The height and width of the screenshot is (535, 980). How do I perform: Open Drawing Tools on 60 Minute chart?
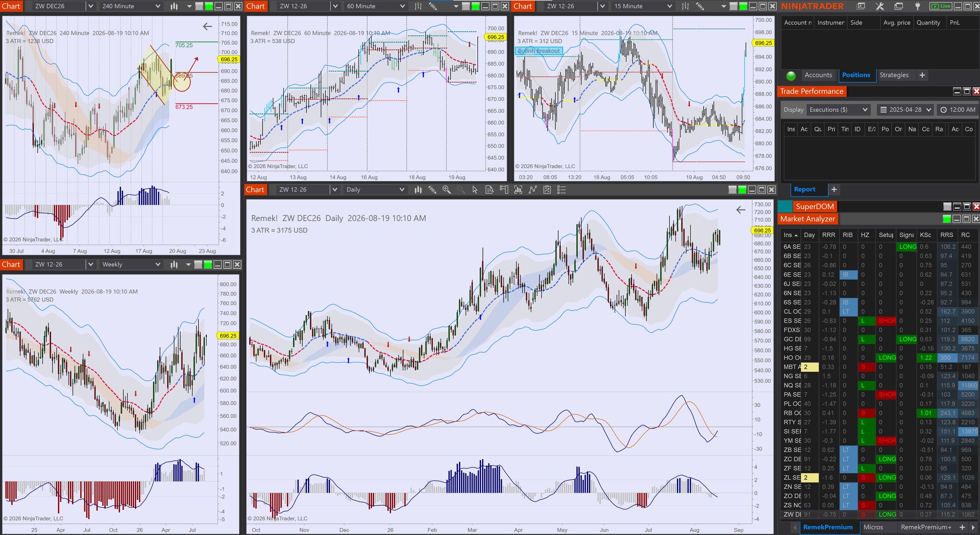point(433,6)
